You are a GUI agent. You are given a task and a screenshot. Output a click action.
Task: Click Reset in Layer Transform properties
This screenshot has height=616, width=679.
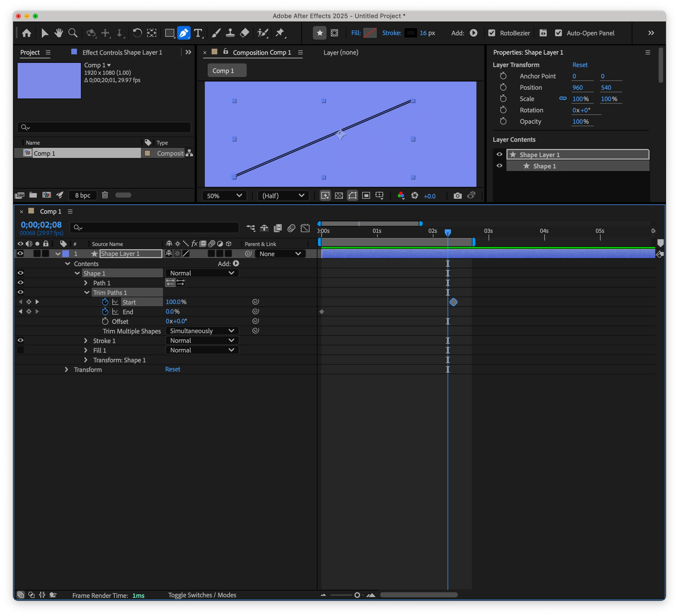(580, 65)
